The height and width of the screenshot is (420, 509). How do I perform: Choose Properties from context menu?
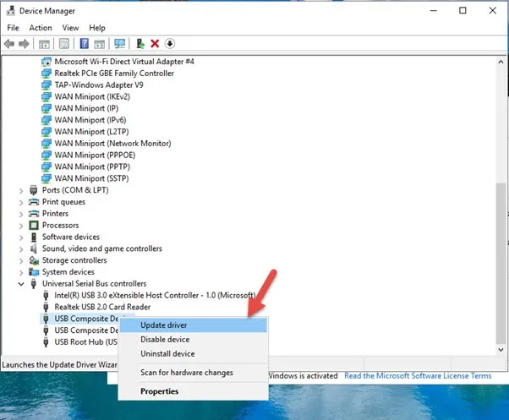[x=194, y=391]
